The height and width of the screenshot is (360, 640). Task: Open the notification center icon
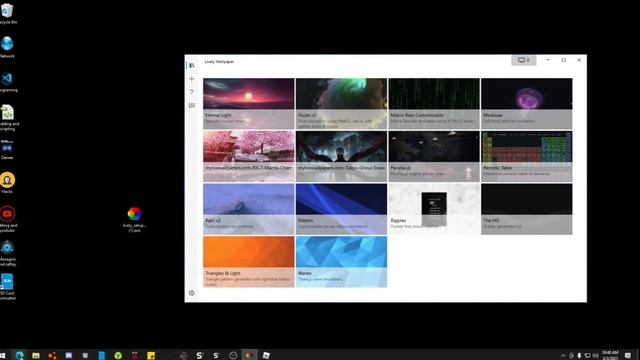coord(628,356)
